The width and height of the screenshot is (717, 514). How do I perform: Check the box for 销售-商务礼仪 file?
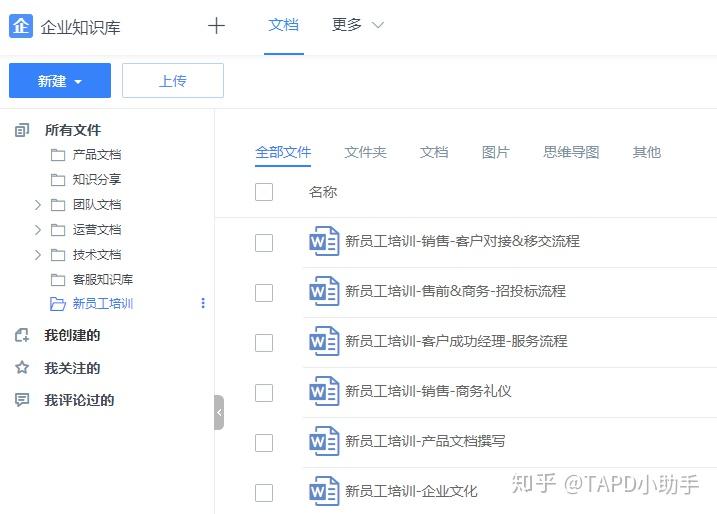coord(264,393)
